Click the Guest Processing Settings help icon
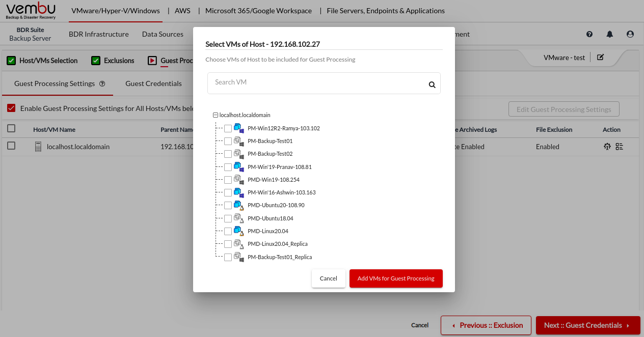Viewport: 644px width, 337px height. [102, 84]
